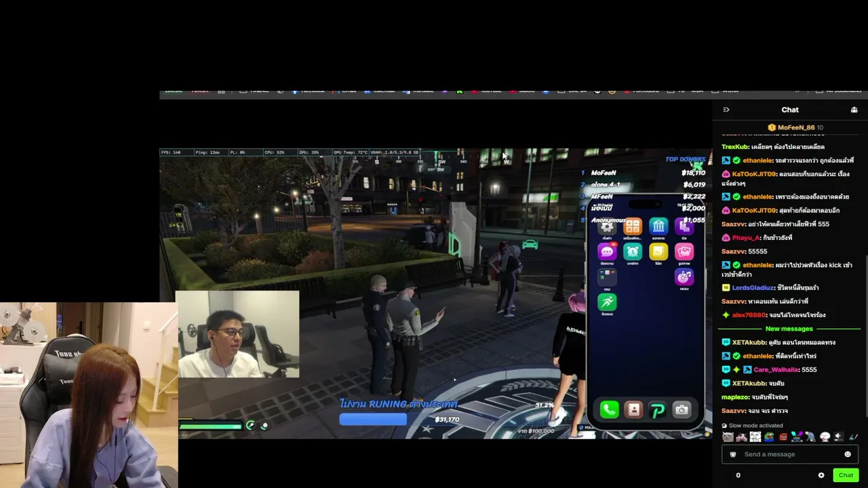Open the teal bank app on the phone
868x488 pixels.
point(658,226)
